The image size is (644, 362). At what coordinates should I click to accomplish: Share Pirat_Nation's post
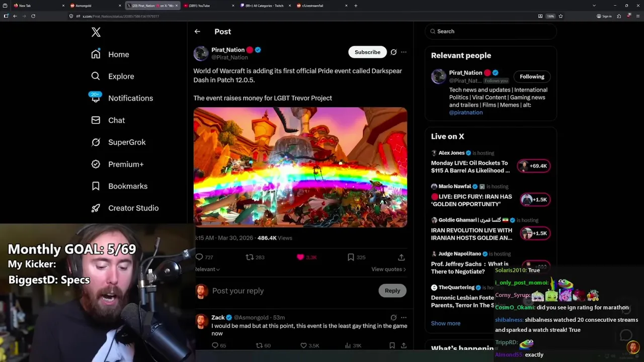[401, 257]
